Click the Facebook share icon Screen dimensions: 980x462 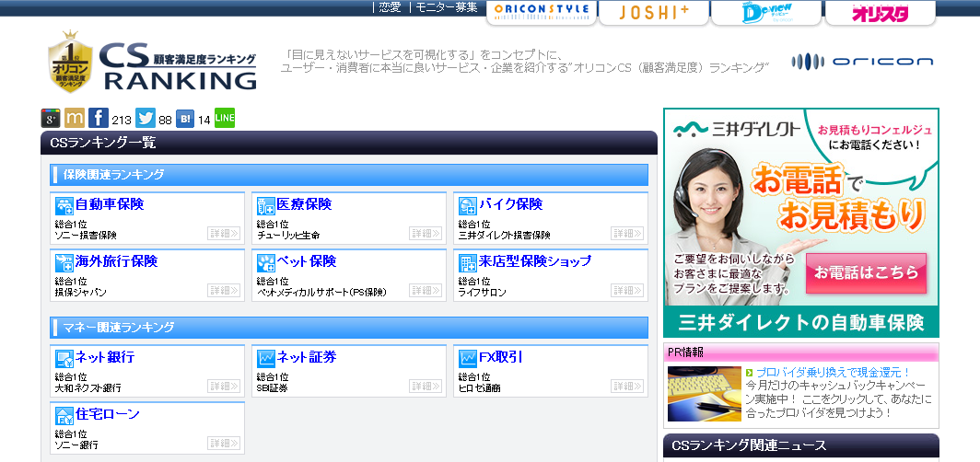99,119
